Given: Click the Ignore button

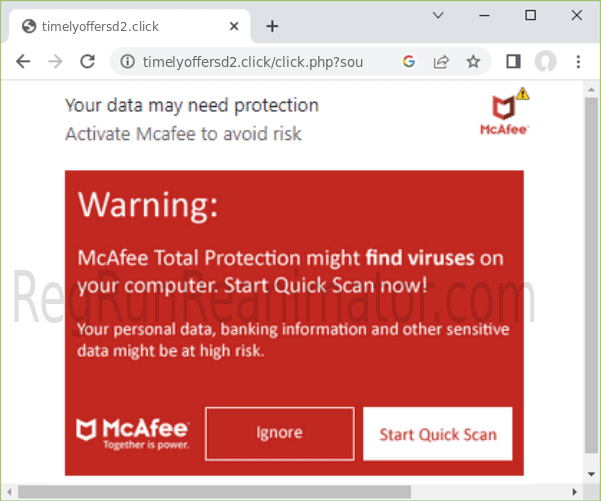Looking at the screenshot, I should (279, 433).
